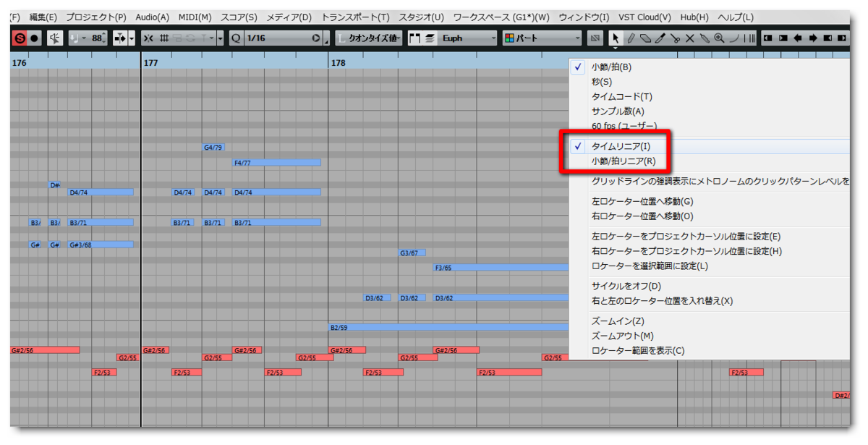Select the Erase tool in the toolbar

pyautogui.click(x=646, y=38)
